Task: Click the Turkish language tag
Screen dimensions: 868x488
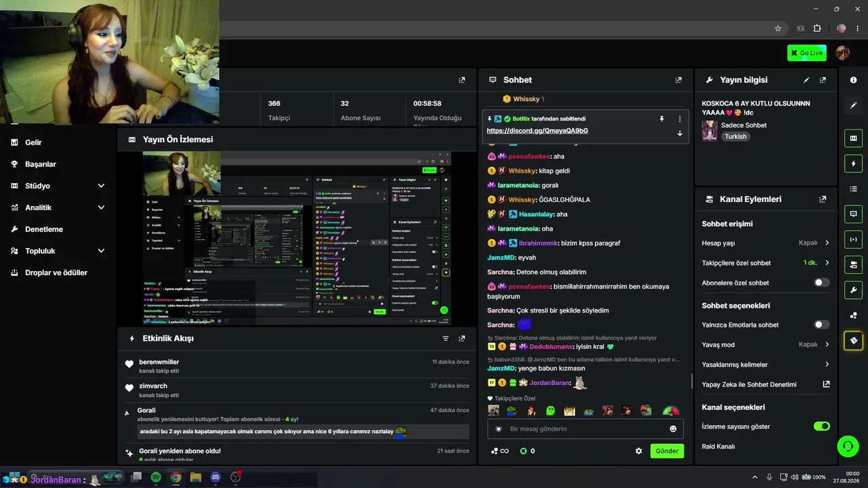Action: pyautogui.click(x=735, y=136)
